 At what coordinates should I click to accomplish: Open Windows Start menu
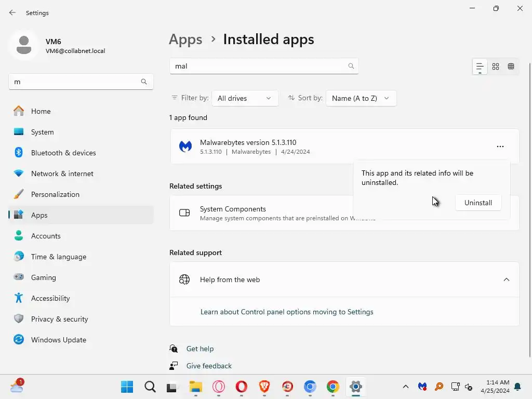point(127,387)
